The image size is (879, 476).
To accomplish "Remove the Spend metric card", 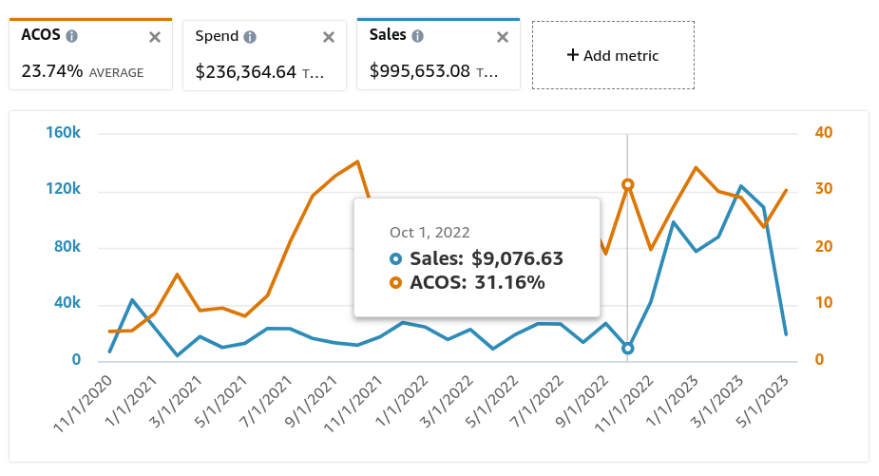I will coord(328,37).
